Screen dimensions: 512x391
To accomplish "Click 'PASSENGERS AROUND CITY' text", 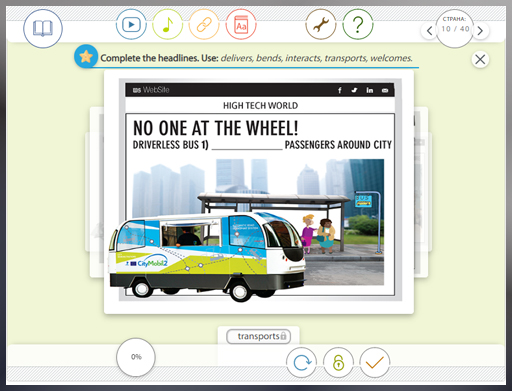I will coord(338,145).
